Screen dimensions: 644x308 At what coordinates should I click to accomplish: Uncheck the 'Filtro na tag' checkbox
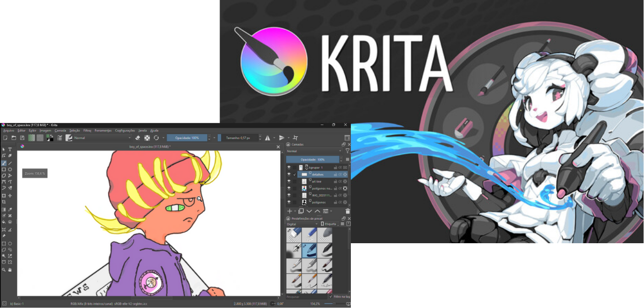[x=331, y=297]
